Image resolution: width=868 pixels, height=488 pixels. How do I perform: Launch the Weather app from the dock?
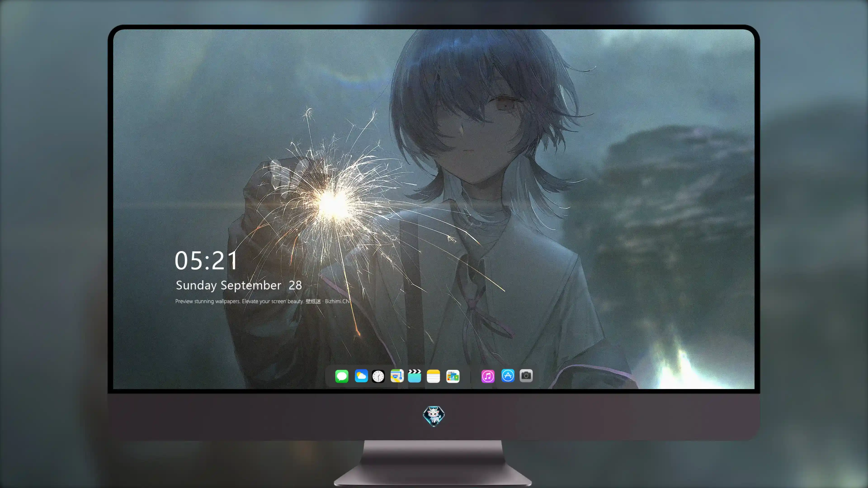[x=361, y=376]
